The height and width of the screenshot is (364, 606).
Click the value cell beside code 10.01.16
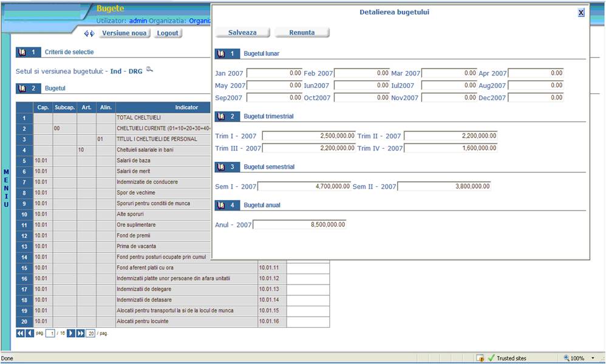308,322
